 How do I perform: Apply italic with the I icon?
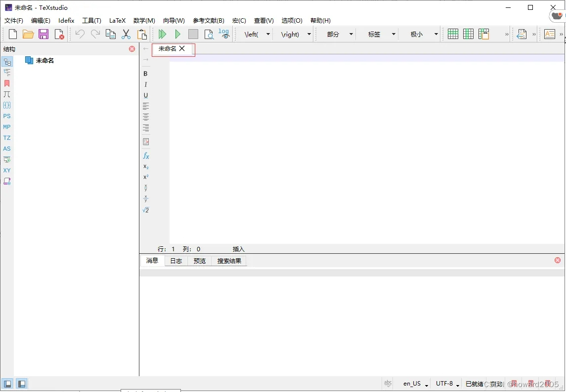click(145, 84)
